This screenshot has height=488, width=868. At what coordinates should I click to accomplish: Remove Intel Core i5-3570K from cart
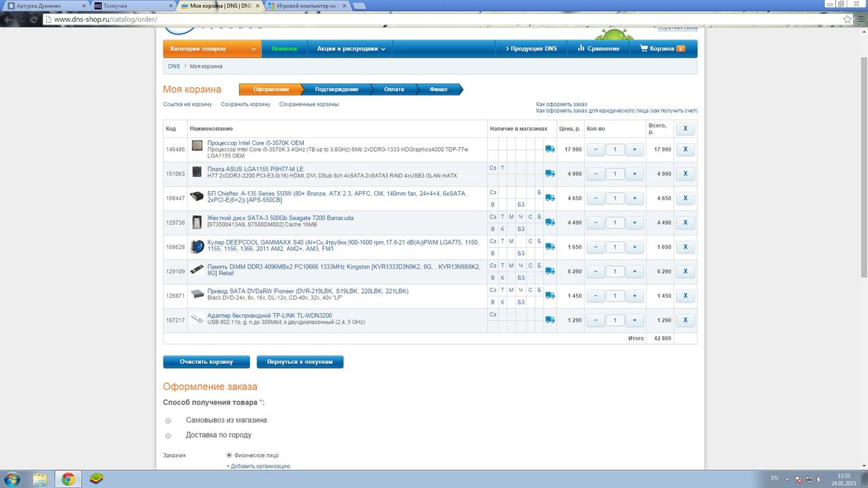[686, 149]
